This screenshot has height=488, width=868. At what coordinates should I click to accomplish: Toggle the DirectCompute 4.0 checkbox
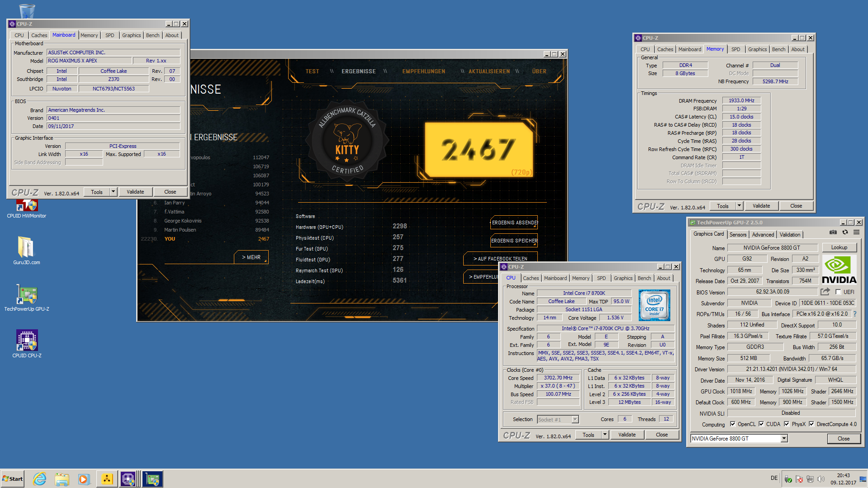811,424
